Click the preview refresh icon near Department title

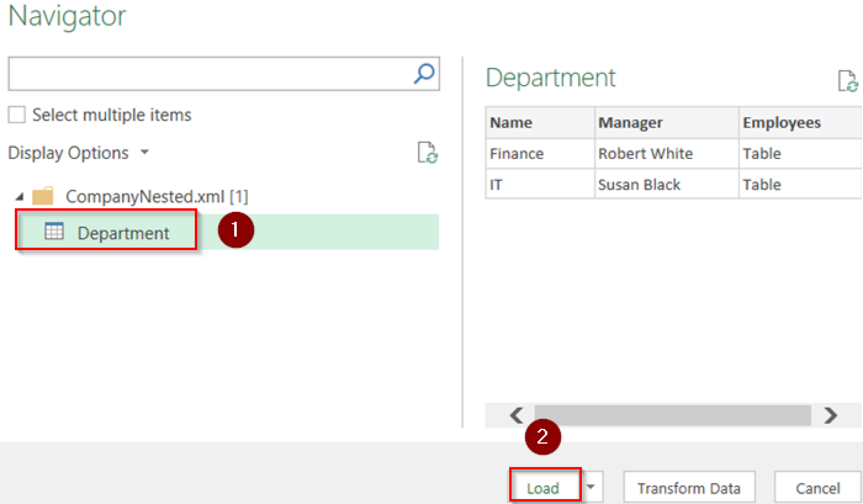pos(847,81)
